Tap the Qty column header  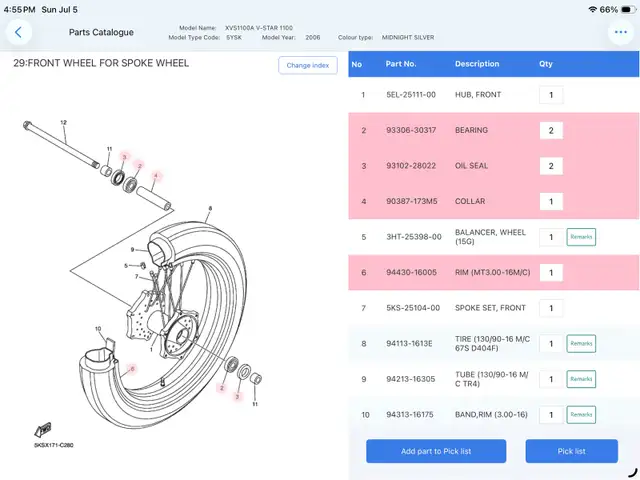tap(546, 64)
